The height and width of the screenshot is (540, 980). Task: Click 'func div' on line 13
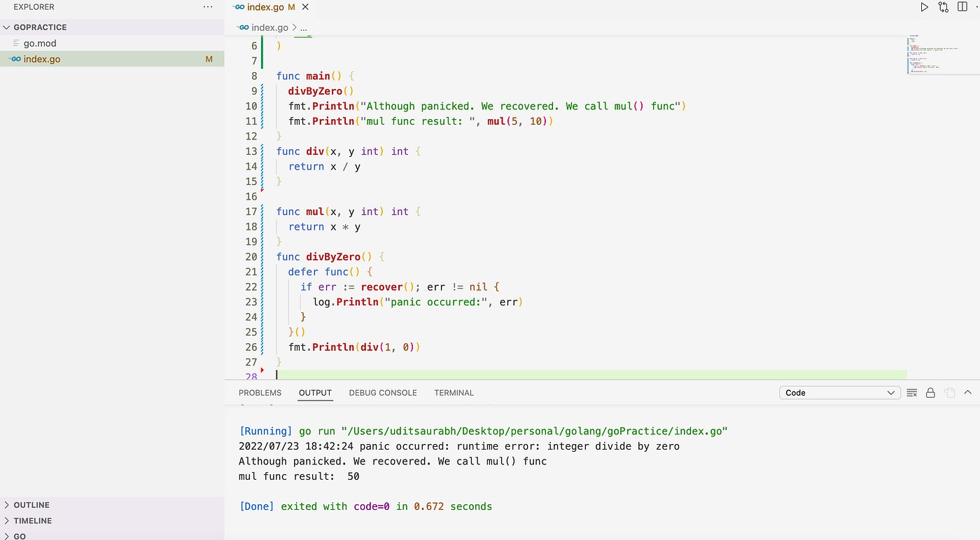point(300,151)
